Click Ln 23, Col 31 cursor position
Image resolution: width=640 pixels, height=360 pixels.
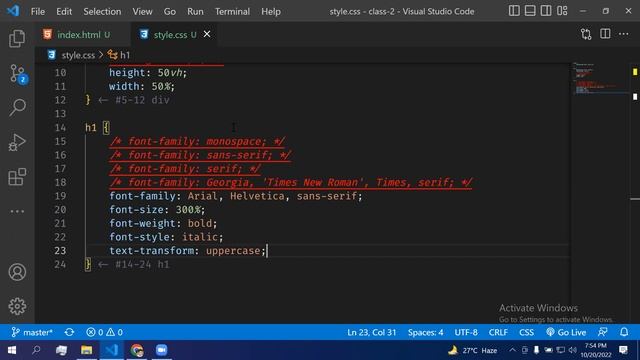coord(371,332)
